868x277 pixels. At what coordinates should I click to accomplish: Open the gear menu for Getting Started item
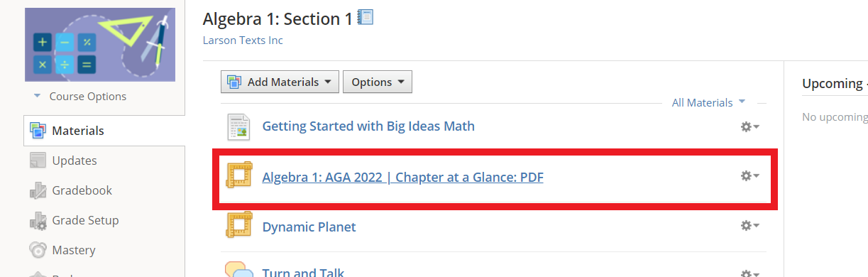pos(749,126)
